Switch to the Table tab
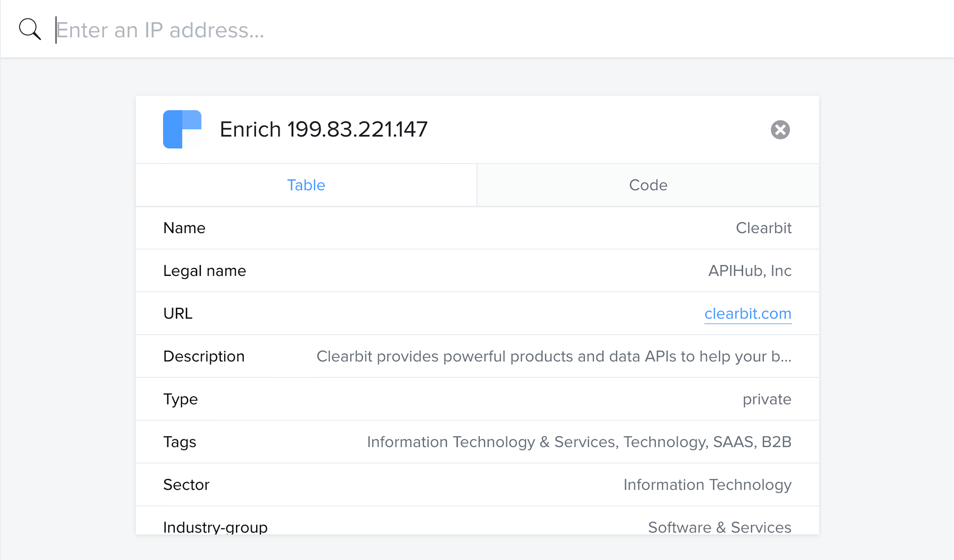This screenshot has height=560, width=954. pos(306,185)
